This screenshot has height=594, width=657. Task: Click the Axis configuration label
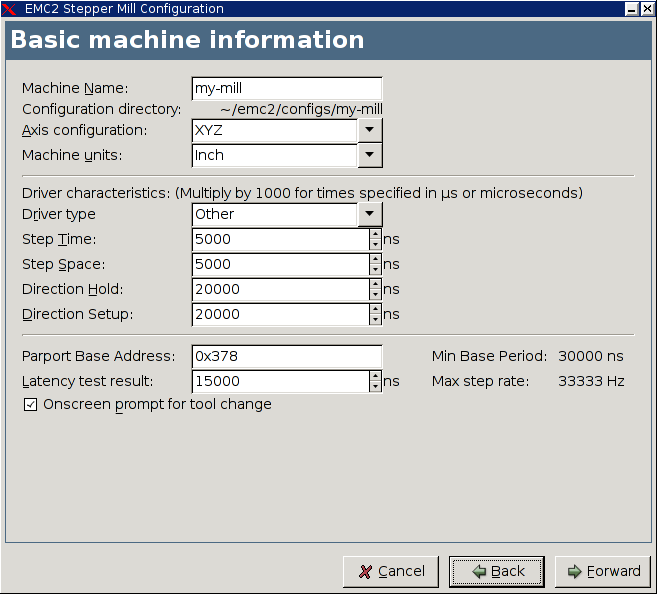point(85,130)
